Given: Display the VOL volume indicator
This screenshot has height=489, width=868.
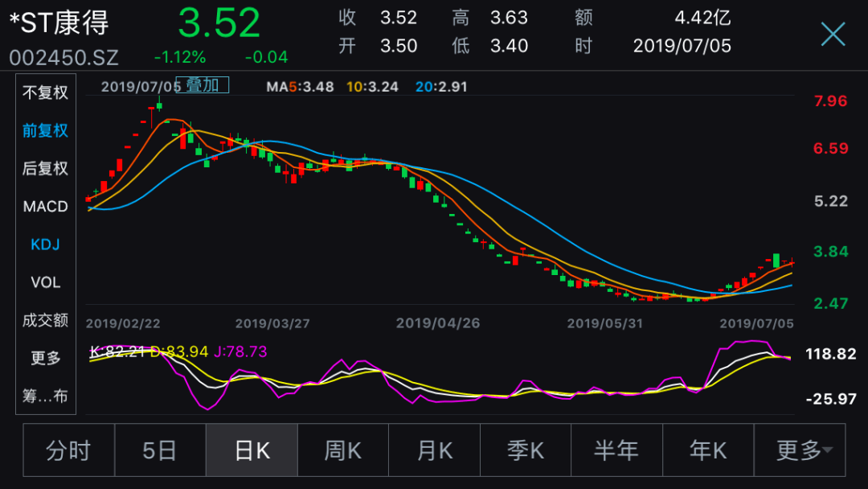Looking at the screenshot, I should (45, 282).
